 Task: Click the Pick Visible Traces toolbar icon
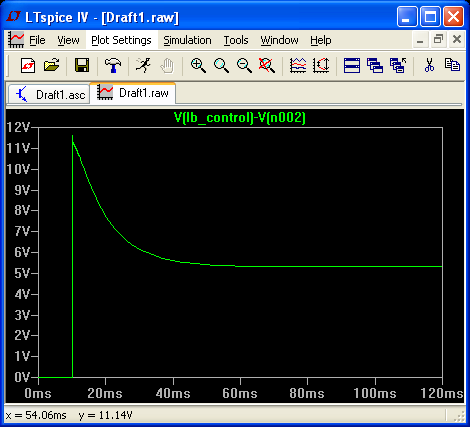(x=298, y=65)
